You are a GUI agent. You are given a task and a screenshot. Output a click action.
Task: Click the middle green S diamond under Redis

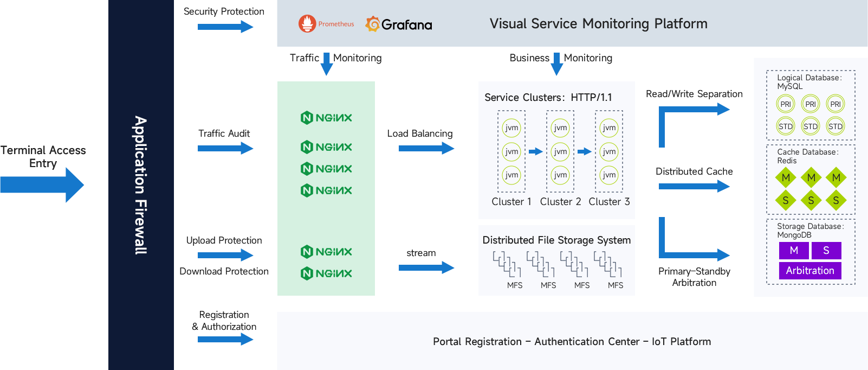point(811,200)
